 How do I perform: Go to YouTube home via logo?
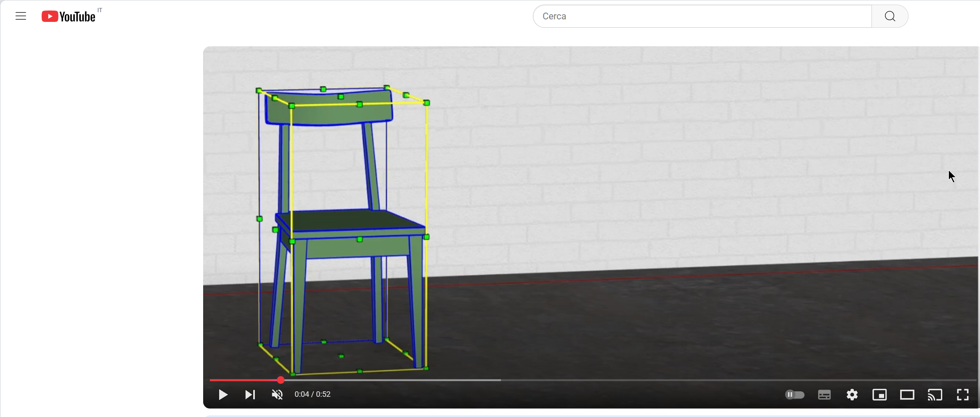(x=69, y=16)
